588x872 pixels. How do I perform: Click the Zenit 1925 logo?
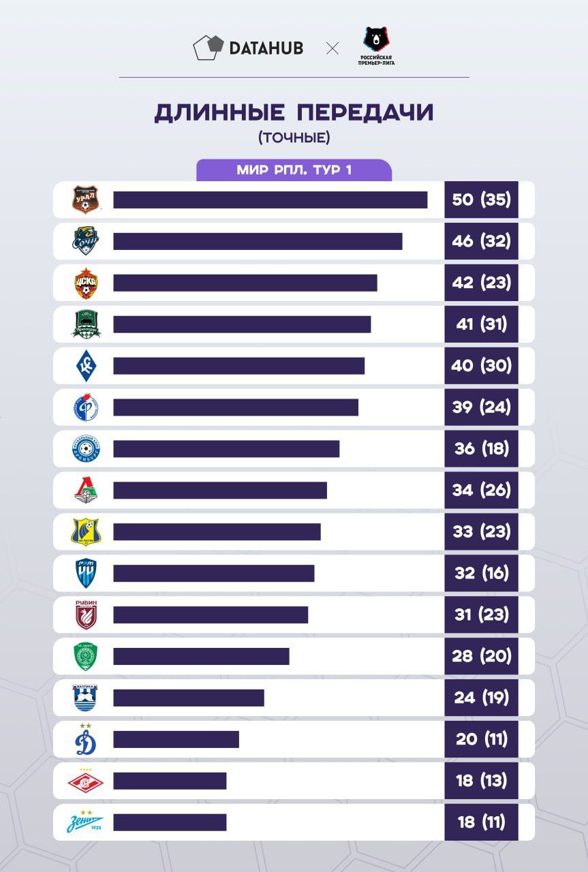[86, 822]
